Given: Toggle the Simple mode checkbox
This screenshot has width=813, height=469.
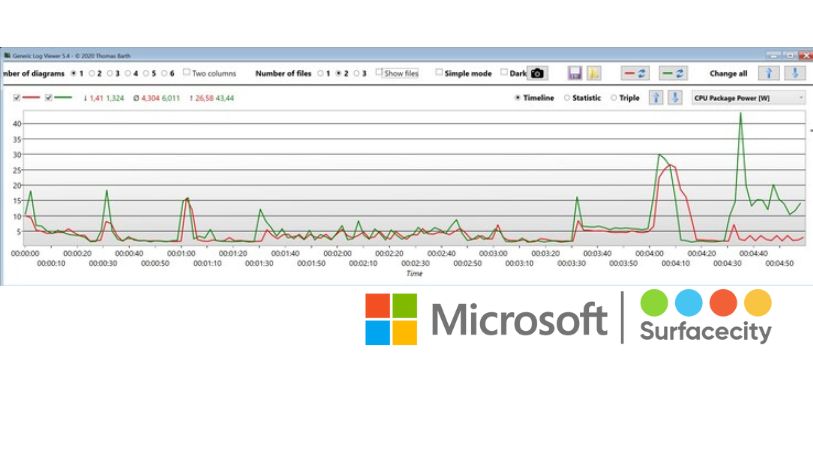Looking at the screenshot, I should point(439,73).
